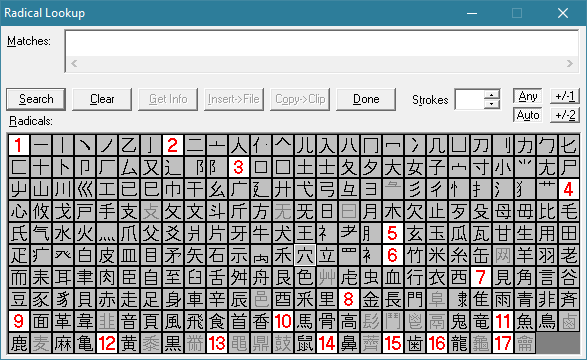The image size is (587, 360).
Task: Select the 大 radical
Action: pyautogui.click(x=393, y=167)
